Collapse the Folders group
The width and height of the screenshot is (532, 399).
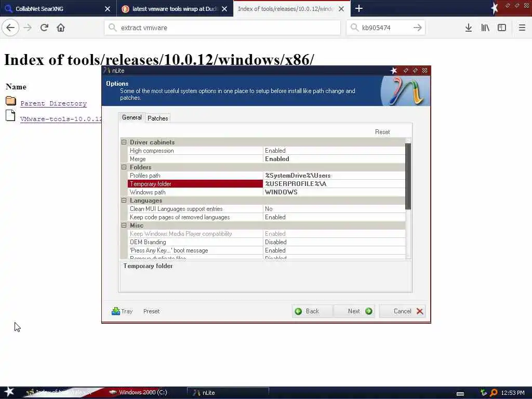click(x=124, y=167)
